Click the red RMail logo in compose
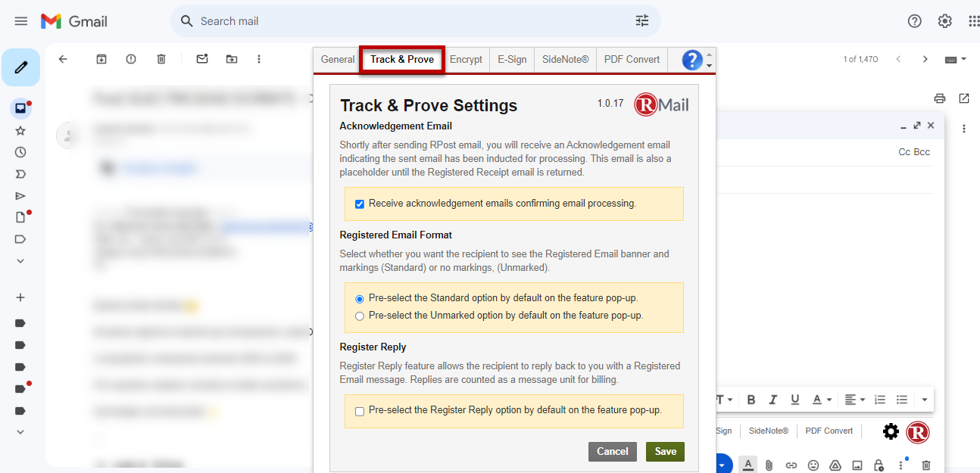 [x=917, y=432]
